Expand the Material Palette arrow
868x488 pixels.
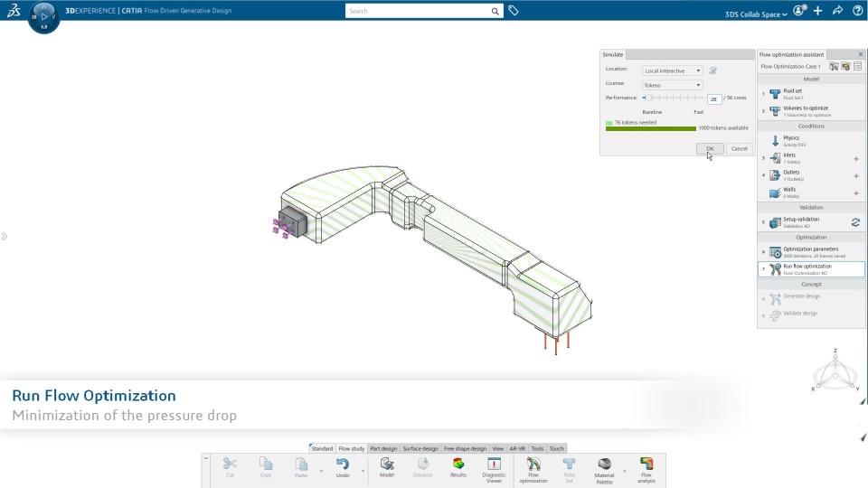pyautogui.click(x=625, y=471)
